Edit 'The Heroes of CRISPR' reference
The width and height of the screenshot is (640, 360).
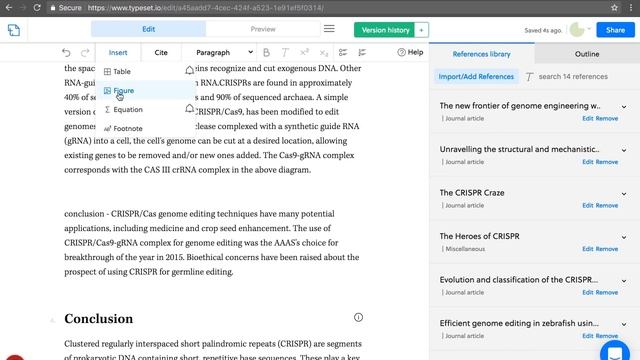[x=588, y=249]
